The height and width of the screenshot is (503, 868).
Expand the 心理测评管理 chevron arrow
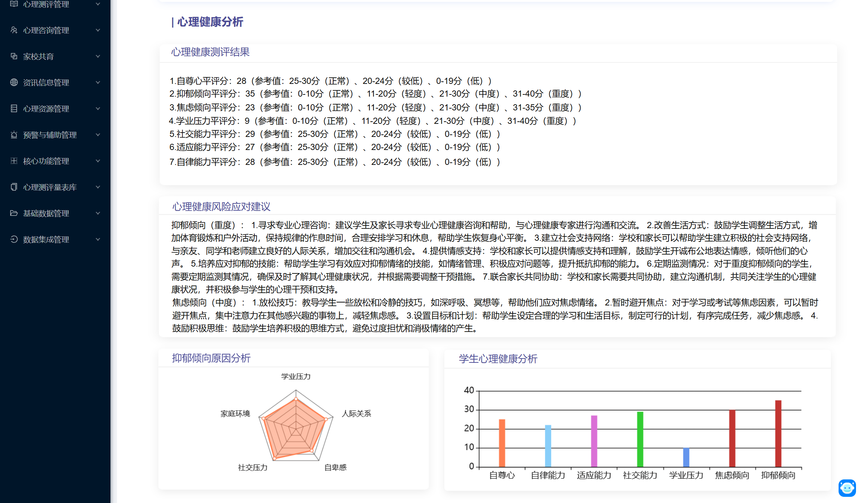pyautogui.click(x=98, y=4)
